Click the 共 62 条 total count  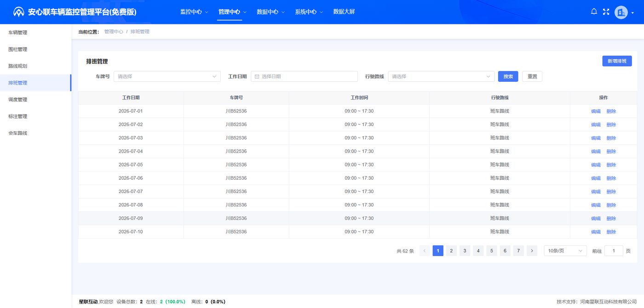[x=405, y=251]
